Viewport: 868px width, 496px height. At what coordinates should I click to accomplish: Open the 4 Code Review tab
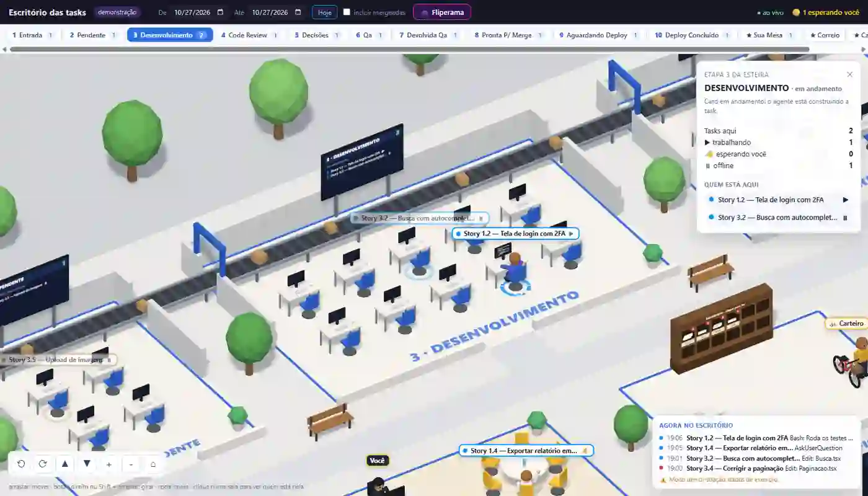[x=250, y=35]
